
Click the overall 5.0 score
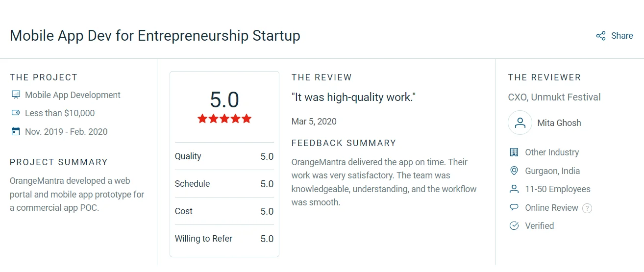coord(224,99)
